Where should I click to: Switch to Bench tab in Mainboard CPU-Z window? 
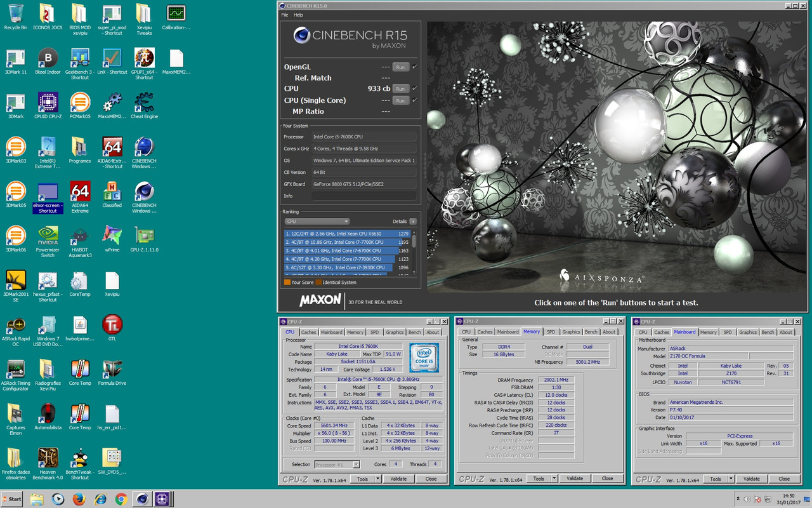click(x=768, y=332)
